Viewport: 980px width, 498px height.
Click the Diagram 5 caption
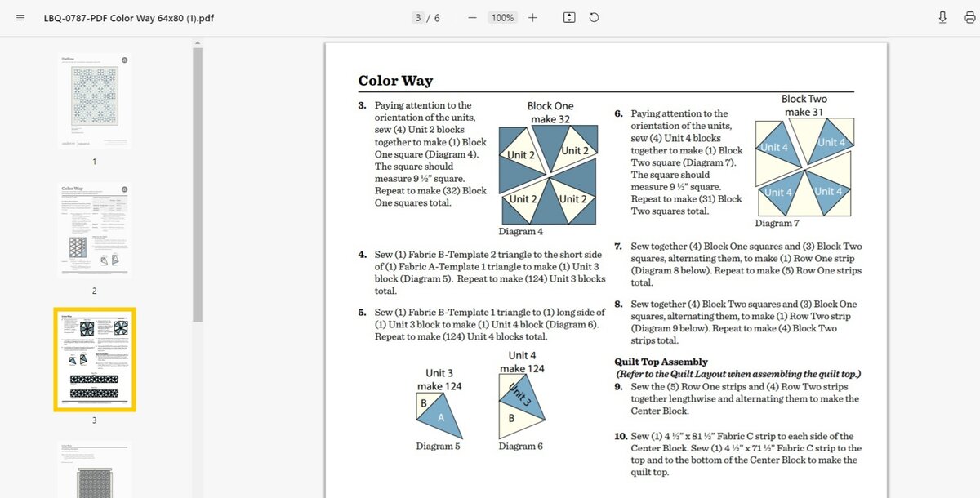coord(438,446)
